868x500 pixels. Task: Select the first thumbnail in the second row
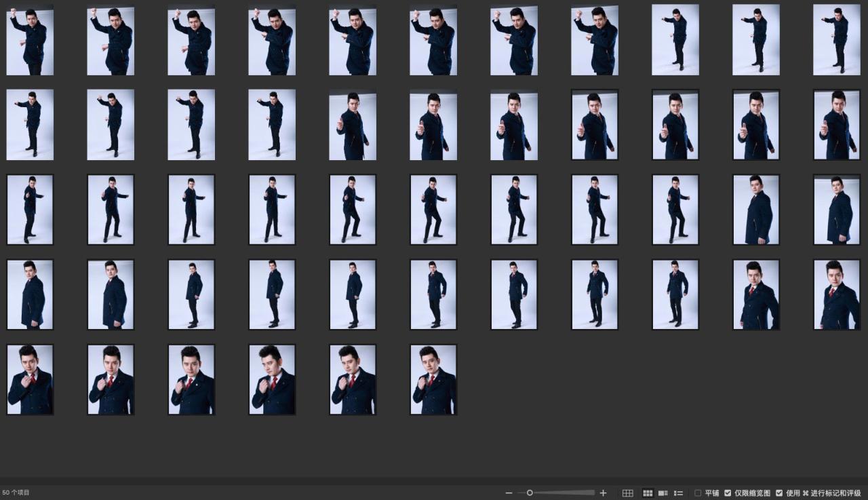30,125
